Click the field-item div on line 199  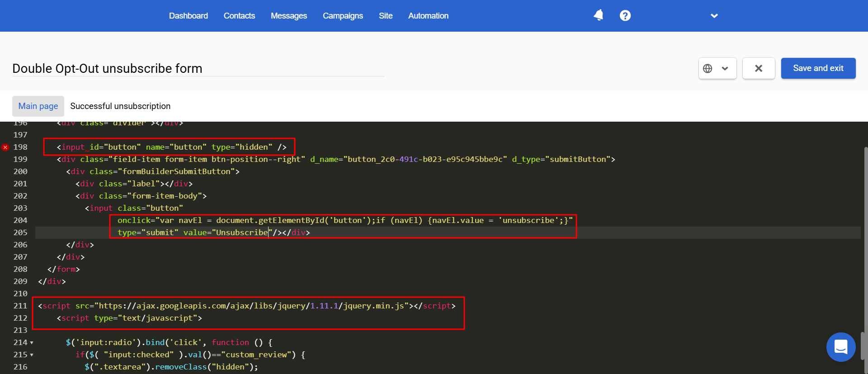[x=336, y=159]
